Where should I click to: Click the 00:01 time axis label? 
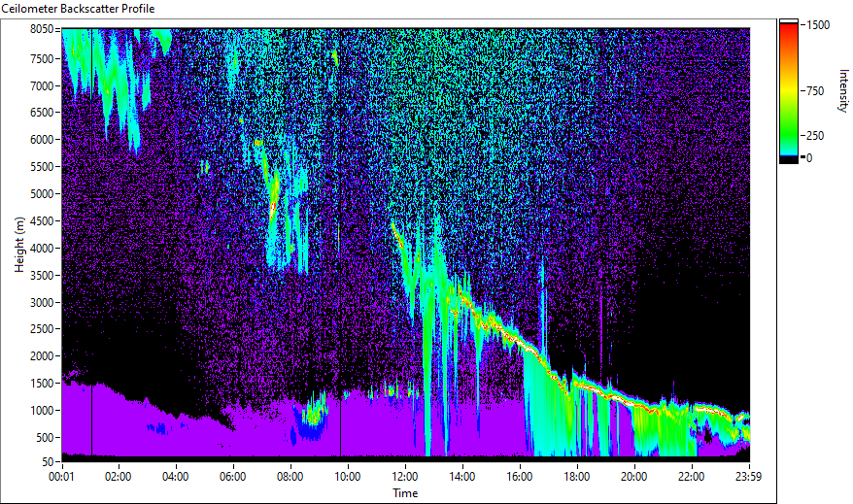tap(61, 477)
